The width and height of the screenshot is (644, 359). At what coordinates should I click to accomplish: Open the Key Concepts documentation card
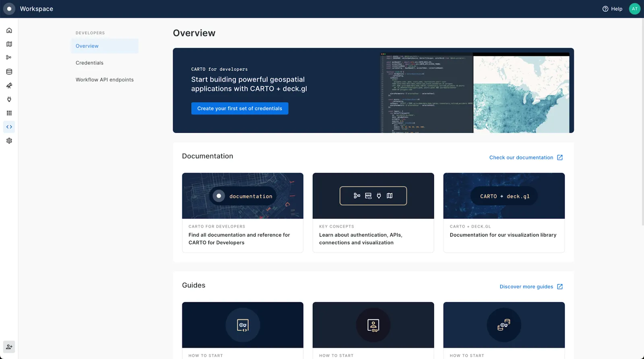pyautogui.click(x=373, y=213)
